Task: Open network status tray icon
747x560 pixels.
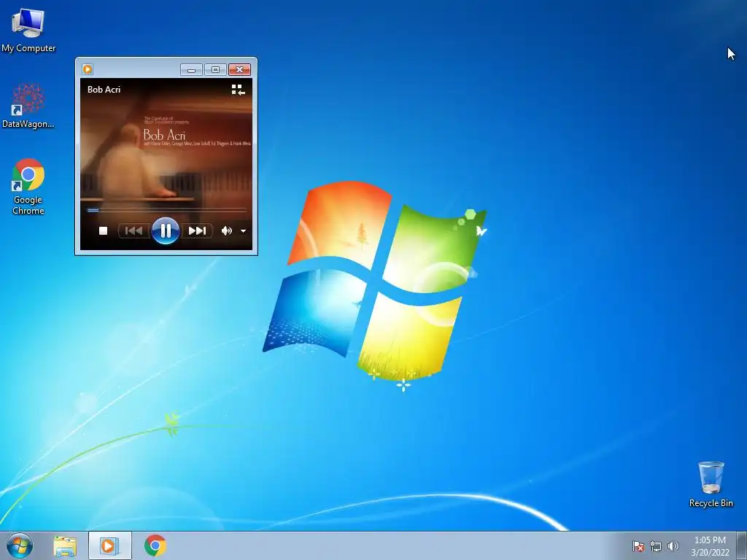Action: (x=656, y=546)
